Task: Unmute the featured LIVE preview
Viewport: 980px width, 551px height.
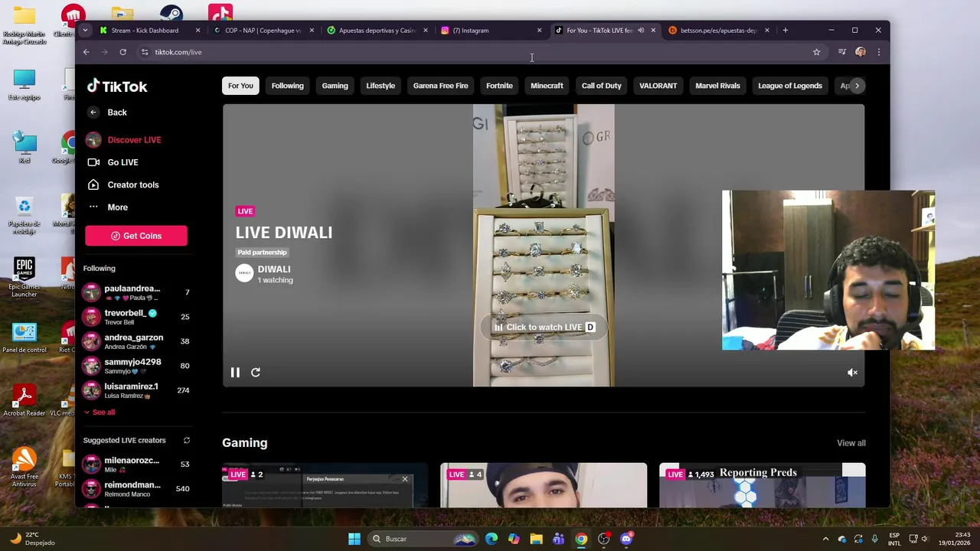Action: point(852,373)
